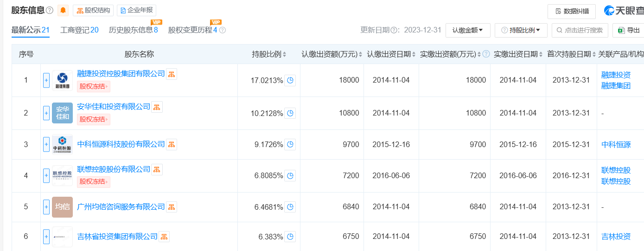The width and height of the screenshot is (644, 251).
Task: Expand row 6 plus button
Action: 46,237
